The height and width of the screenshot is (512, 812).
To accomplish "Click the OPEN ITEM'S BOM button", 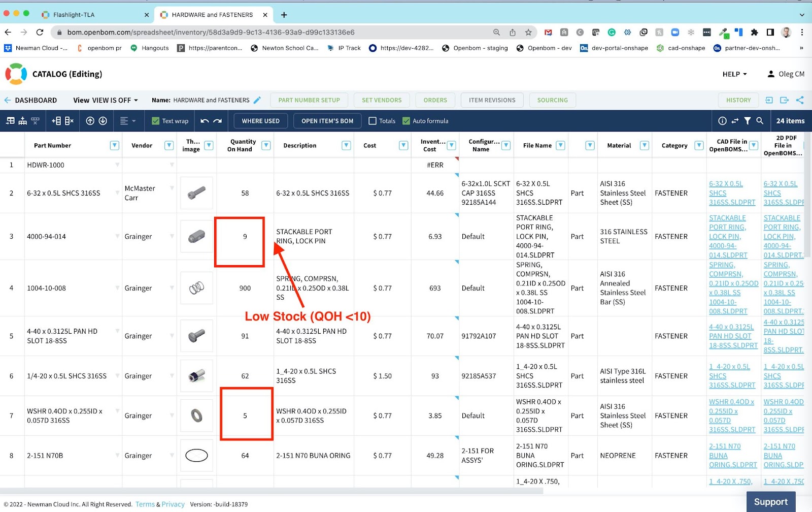I will click(x=327, y=121).
